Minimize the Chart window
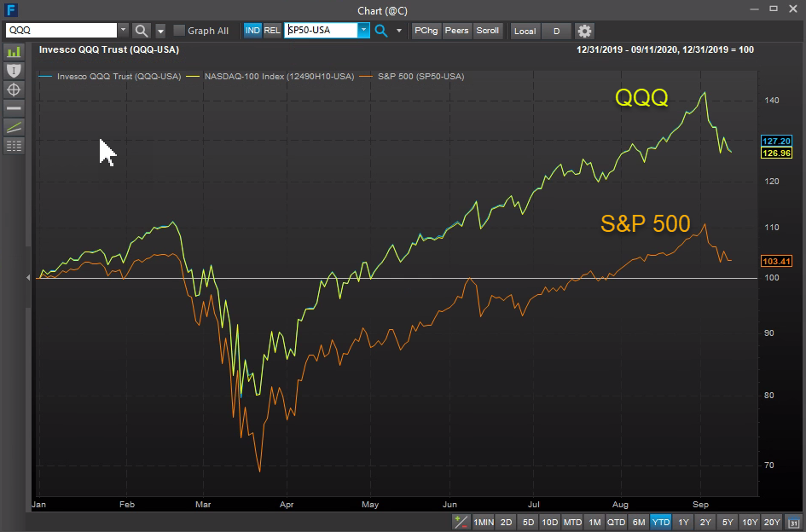The width and height of the screenshot is (806, 532). point(754,9)
